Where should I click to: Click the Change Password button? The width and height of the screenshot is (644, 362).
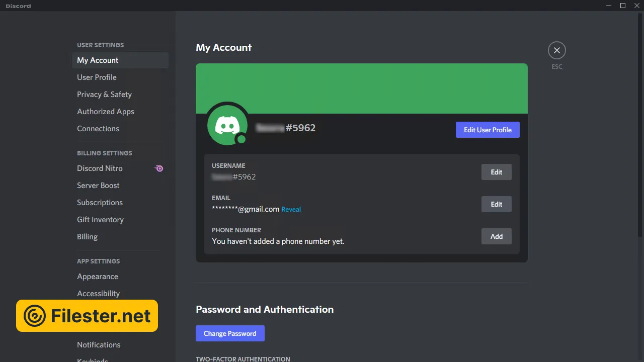[x=230, y=333]
